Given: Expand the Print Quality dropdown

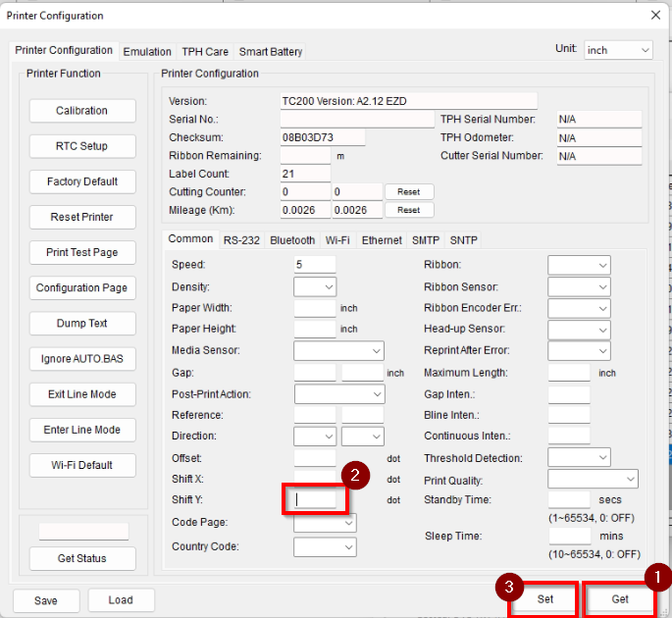Looking at the screenshot, I should point(593,479).
